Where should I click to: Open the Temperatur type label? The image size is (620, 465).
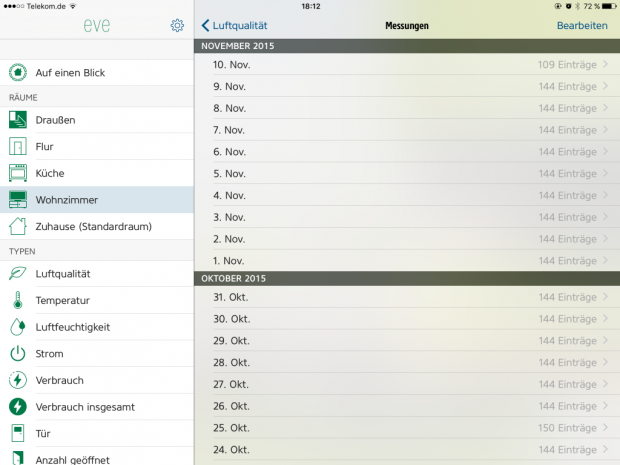click(62, 300)
